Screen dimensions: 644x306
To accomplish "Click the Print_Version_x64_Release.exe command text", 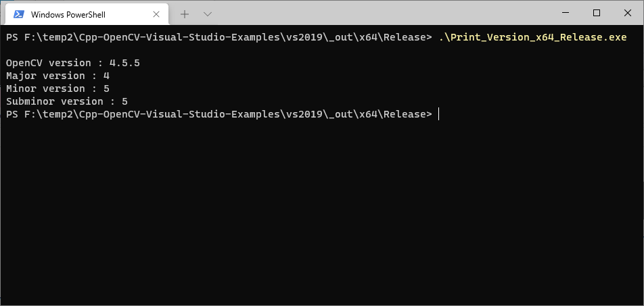I will pos(532,38).
